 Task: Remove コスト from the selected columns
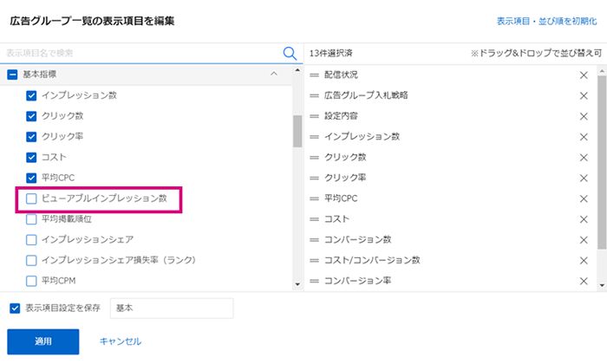[x=584, y=219]
